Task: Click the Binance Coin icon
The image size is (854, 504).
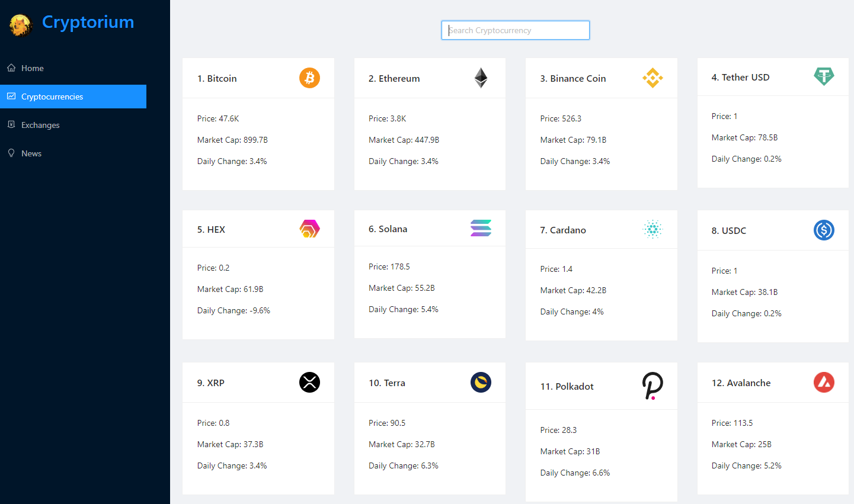Action: (x=653, y=78)
